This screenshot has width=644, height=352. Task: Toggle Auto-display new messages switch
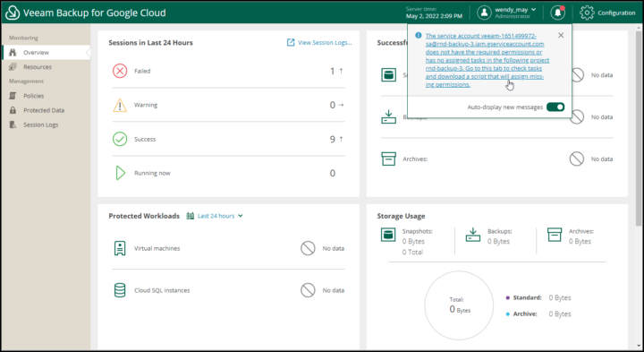pyautogui.click(x=555, y=107)
